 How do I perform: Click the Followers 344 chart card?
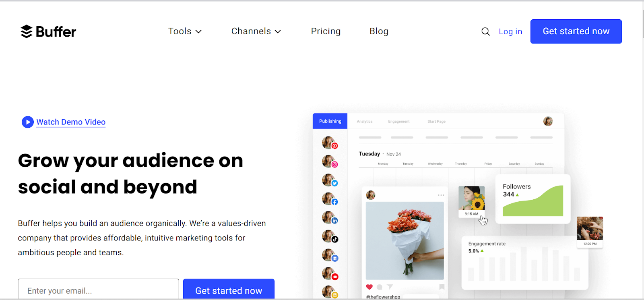[x=533, y=199]
